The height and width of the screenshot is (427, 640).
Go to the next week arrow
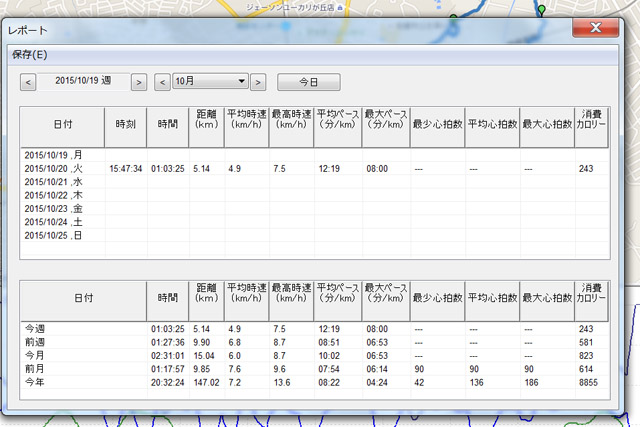(139, 82)
